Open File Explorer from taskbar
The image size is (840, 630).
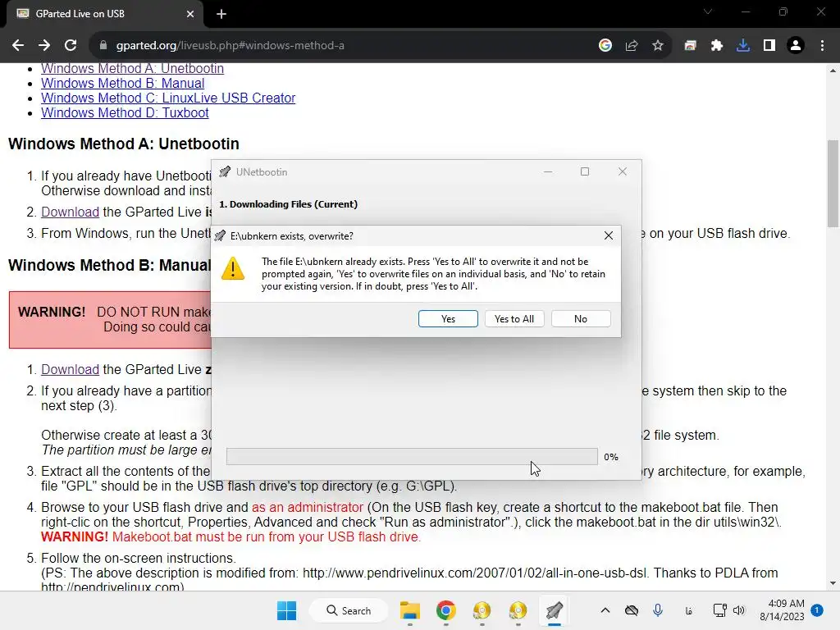[410, 610]
